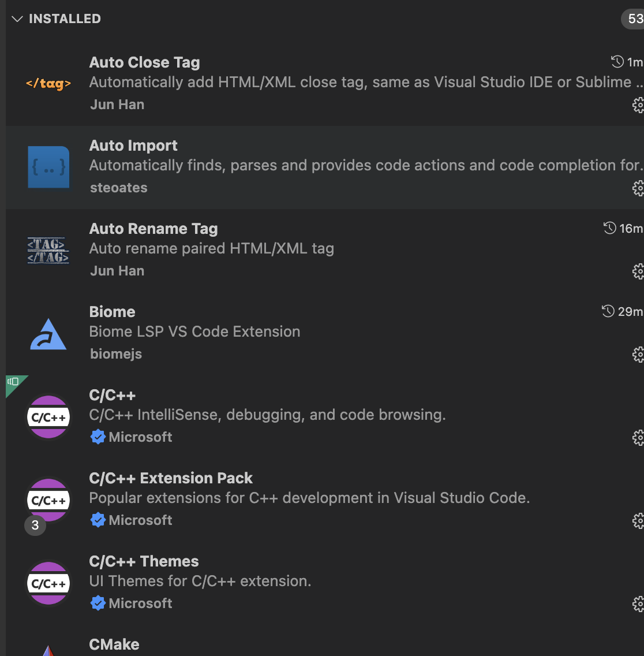Click the C/C++ Themes logo icon

[48, 583]
